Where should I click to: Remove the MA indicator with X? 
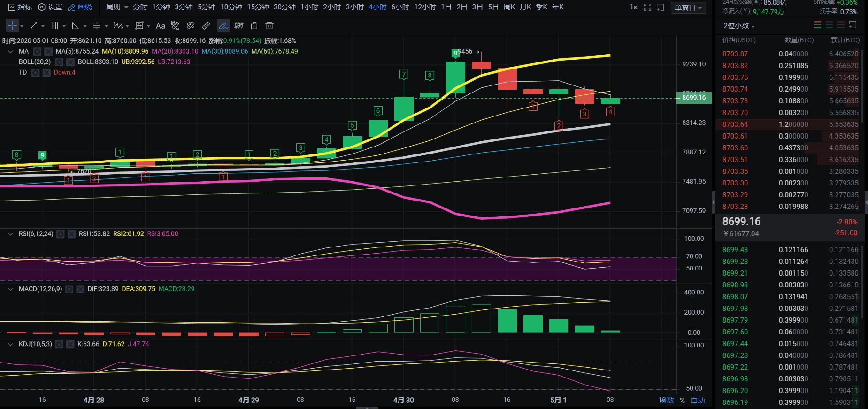[x=48, y=51]
